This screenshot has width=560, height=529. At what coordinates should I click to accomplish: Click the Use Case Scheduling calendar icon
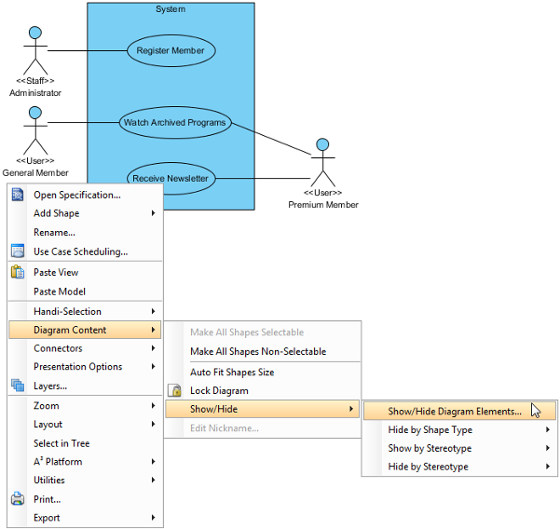[x=18, y=251]
